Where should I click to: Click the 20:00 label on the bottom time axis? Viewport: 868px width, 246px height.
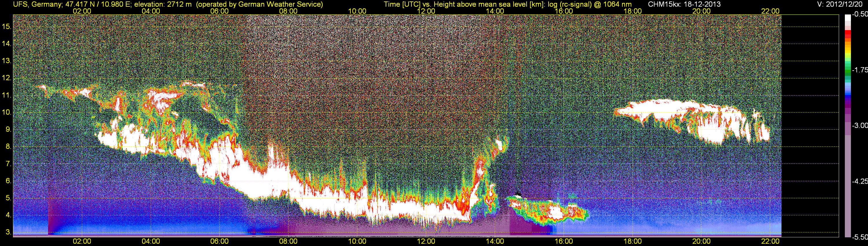click(702, 241)
